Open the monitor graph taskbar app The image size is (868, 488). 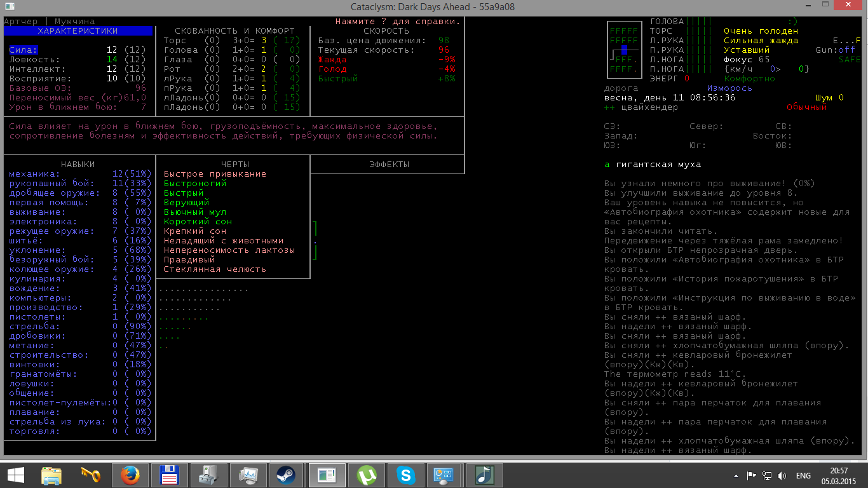pyautogui.click(x=248, y=475)
